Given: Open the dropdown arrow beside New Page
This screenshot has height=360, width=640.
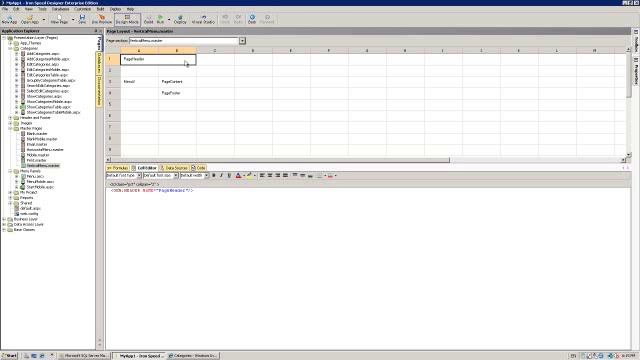Looking at the screenshot, I should click(73, 19).
